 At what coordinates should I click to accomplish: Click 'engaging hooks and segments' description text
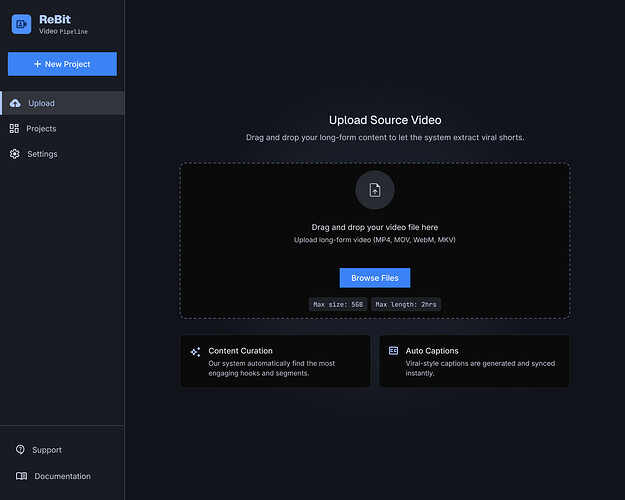259,373
